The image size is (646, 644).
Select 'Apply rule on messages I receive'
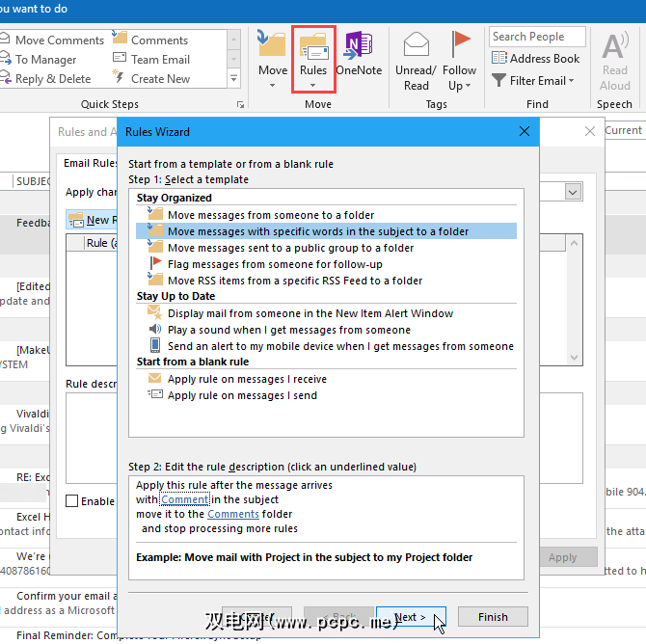pos(247,379)
